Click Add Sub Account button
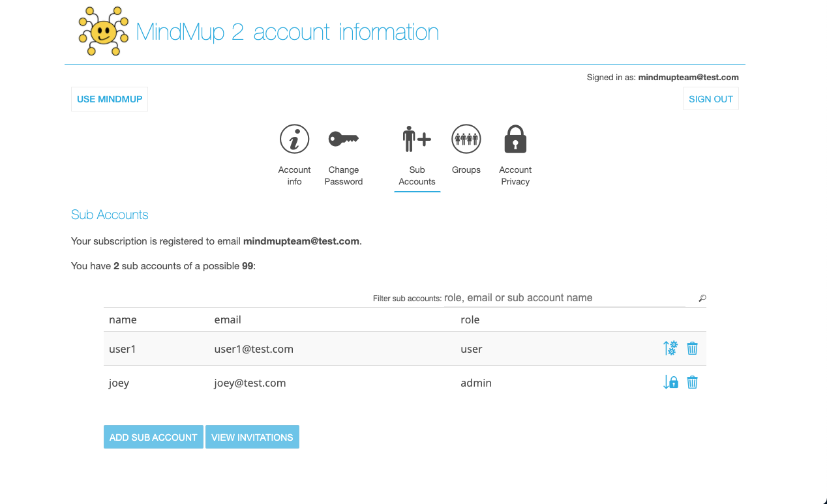 (153, 437)
